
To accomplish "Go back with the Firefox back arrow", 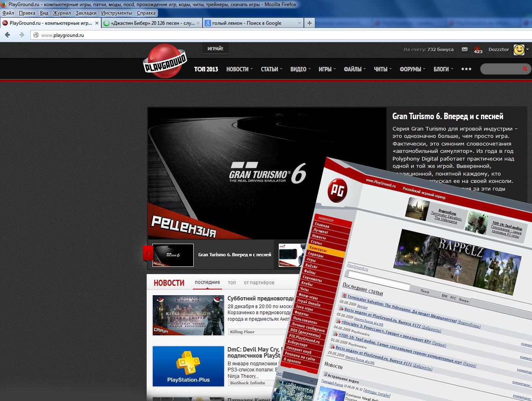I will (x=7, y=35).
